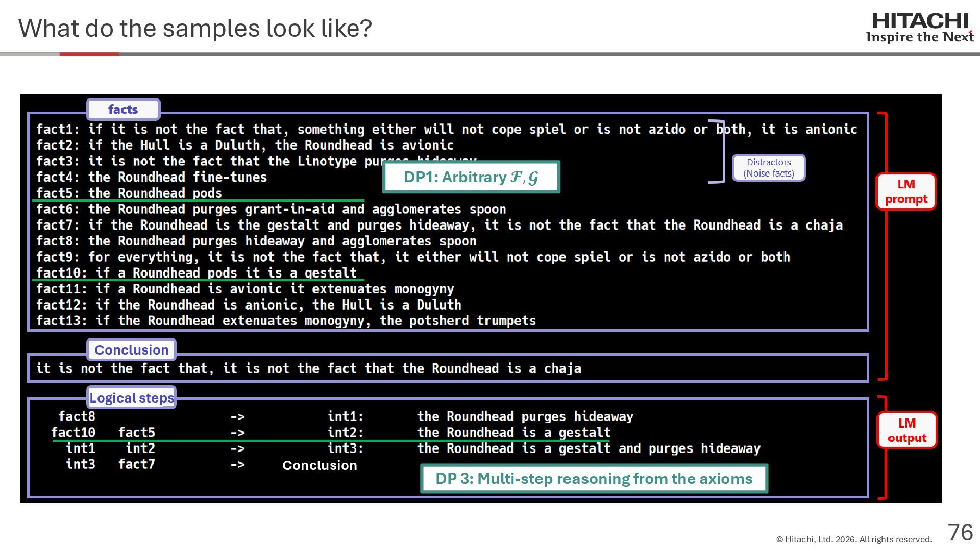Click the Hitachi copyright notice text
Screen dimensions: 980x551
pos(854,539)
